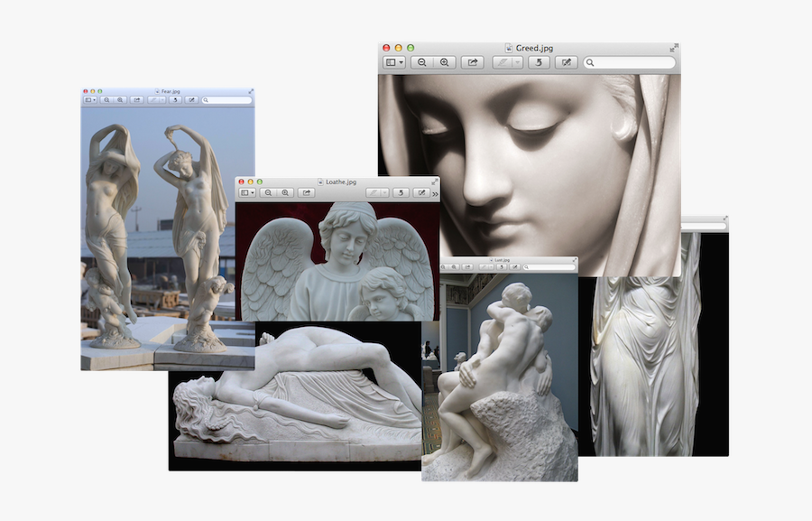Show the edit toolbar in Greed.jpg window
The height and width of the screenshot is (521, 812).
(x=566, y=62)
